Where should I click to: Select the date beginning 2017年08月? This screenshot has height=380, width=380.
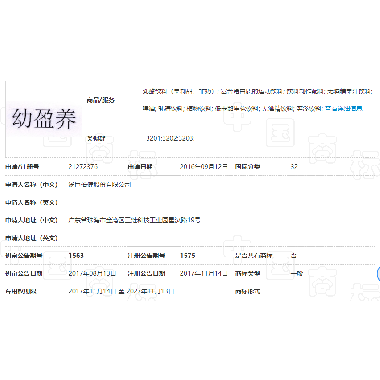point(92,274)
